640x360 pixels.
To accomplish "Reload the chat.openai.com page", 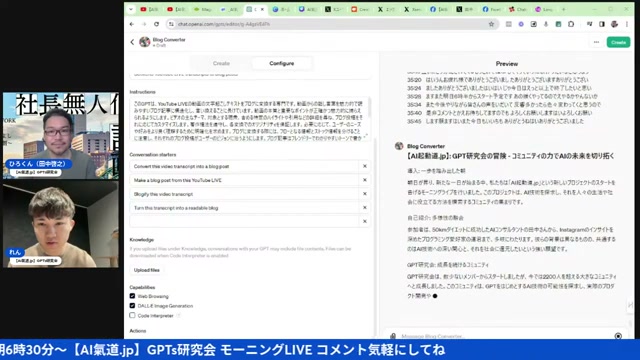I will coord(156,24).
